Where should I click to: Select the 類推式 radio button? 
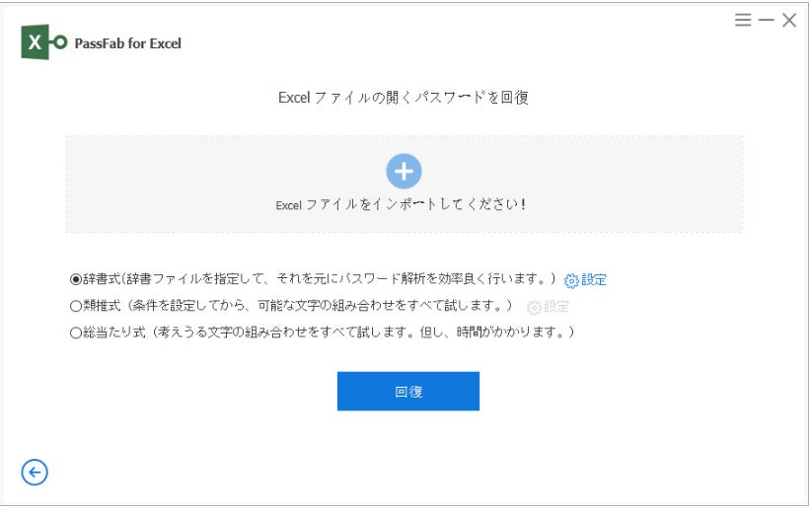(x=76, y=306)
